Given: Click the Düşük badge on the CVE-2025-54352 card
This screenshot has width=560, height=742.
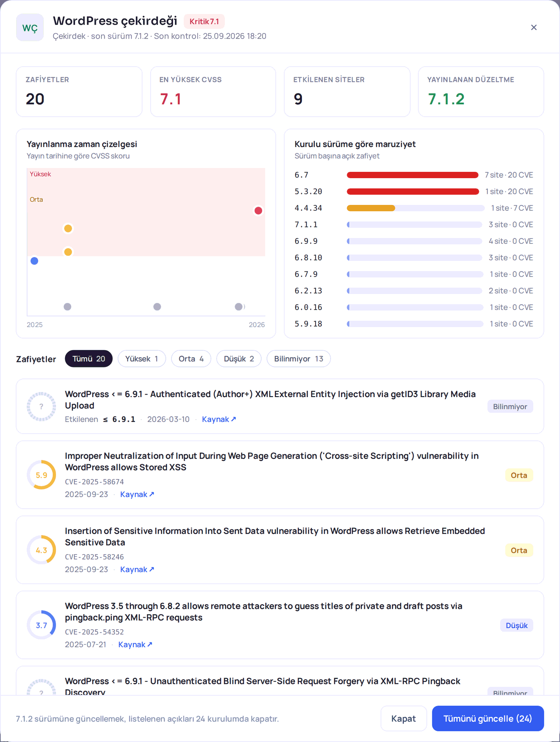Looking at the screenshot, I should pos(516,625).
